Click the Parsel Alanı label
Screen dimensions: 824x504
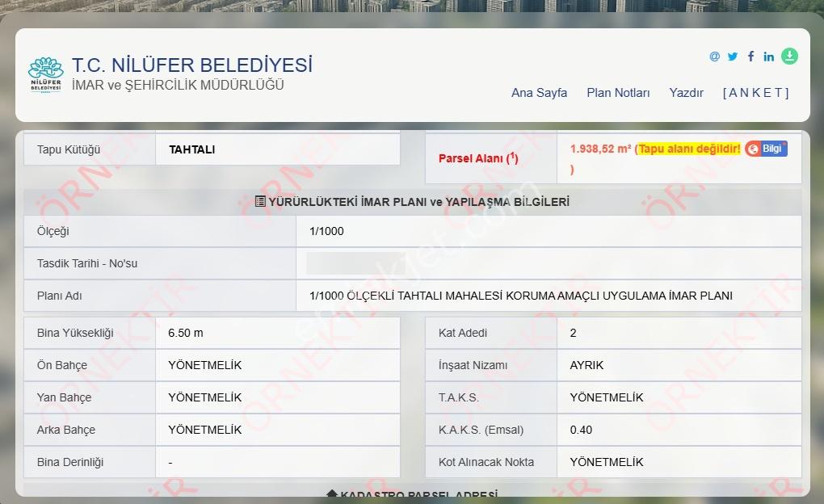[x=478, y=157]
